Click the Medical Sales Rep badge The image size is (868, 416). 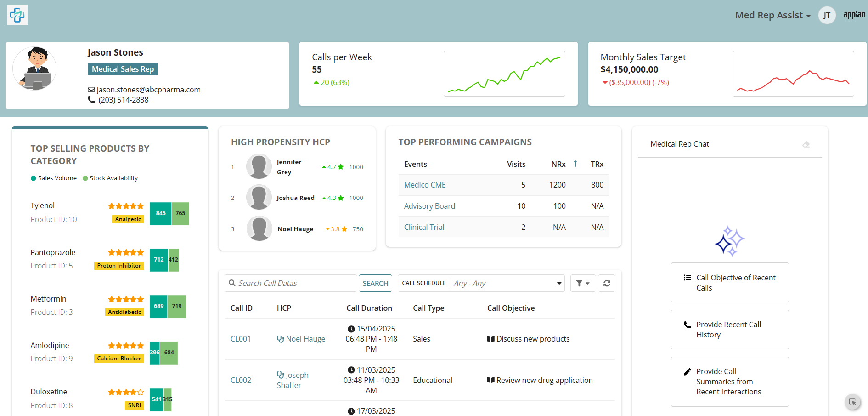click(123, 69)
